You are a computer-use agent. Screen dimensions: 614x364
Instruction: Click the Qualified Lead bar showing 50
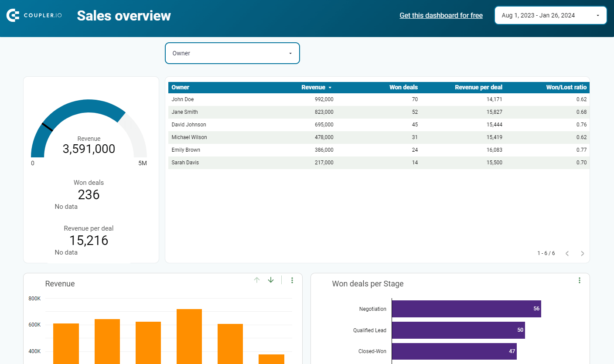[x=458, y=330]
